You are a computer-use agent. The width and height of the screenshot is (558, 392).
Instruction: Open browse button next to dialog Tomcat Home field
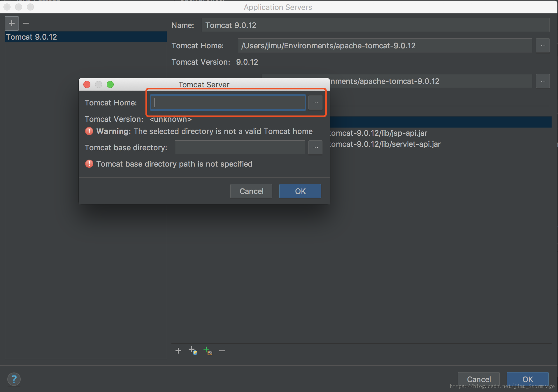click(x=315, y=103)
